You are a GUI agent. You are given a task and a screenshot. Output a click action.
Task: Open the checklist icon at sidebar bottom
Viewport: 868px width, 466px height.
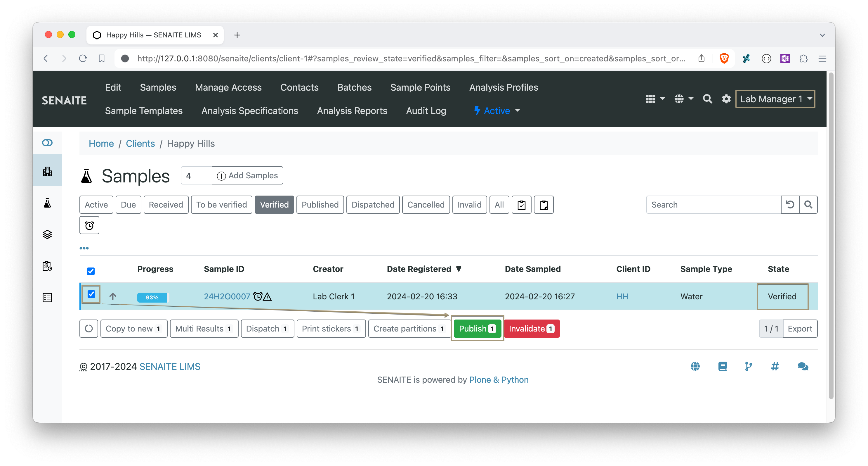(x=48, y=297)
